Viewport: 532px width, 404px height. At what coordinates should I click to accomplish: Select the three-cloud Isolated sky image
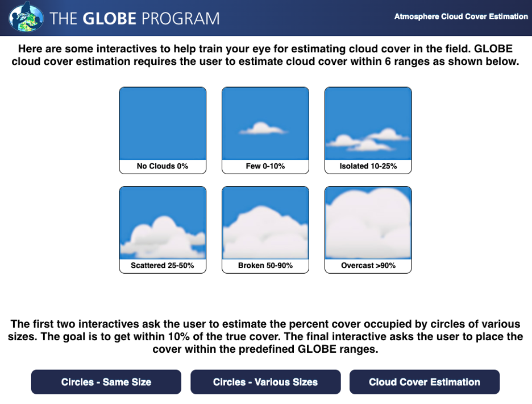(368, 123)
